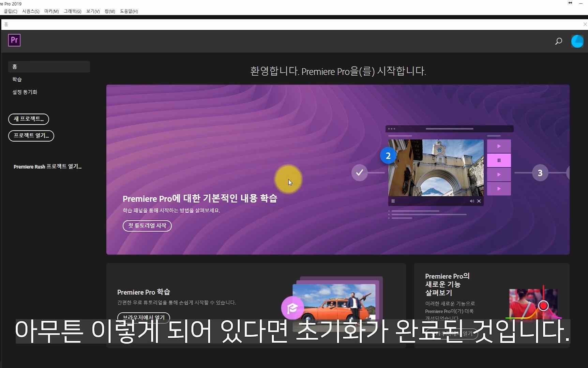Screen dimensions: 588x368
Task: Click the Premiere Pro에 대한 기본적인 내용 학습 heading
Action: pos(200,198)
